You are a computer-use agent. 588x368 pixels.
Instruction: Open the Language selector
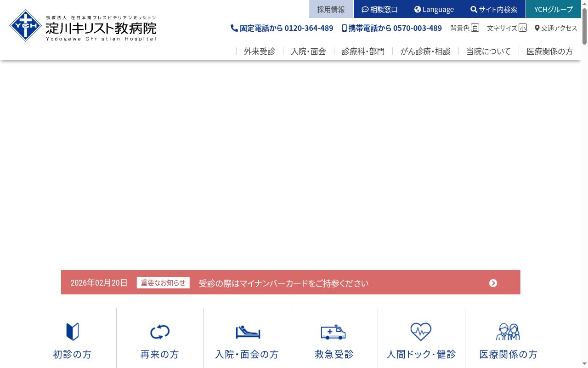434,9
